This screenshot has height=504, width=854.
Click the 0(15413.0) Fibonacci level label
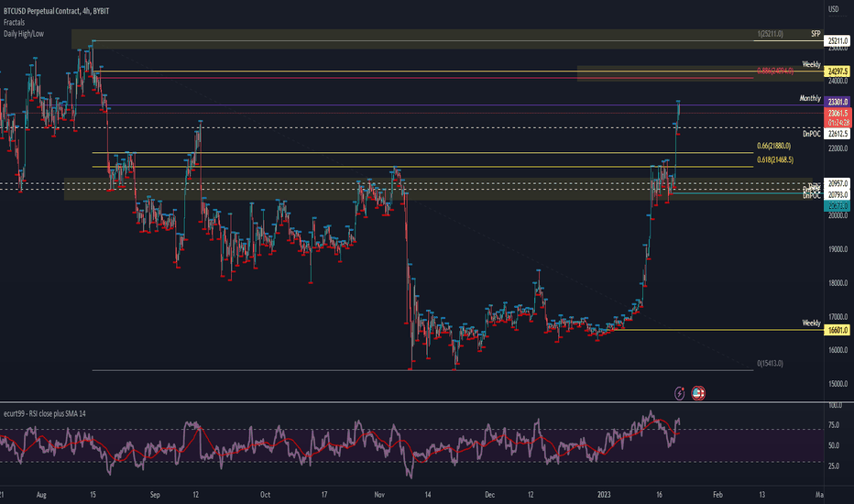pos(770,364)
